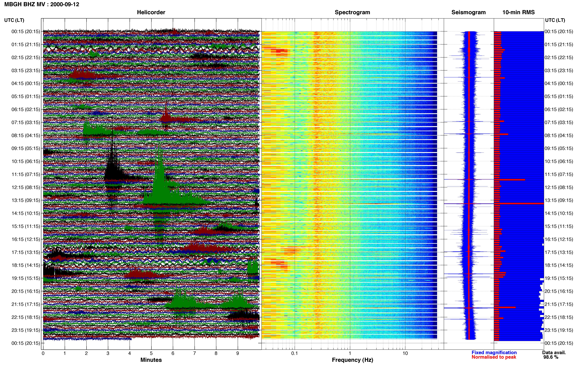Click the Spectrogram panel heading
Viewport: 588px width, 368px height.
click(352, 12)
